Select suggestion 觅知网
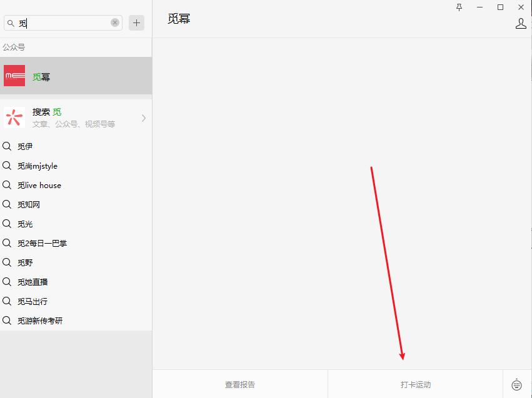The image size is (532, 398). tap(76, 204)
